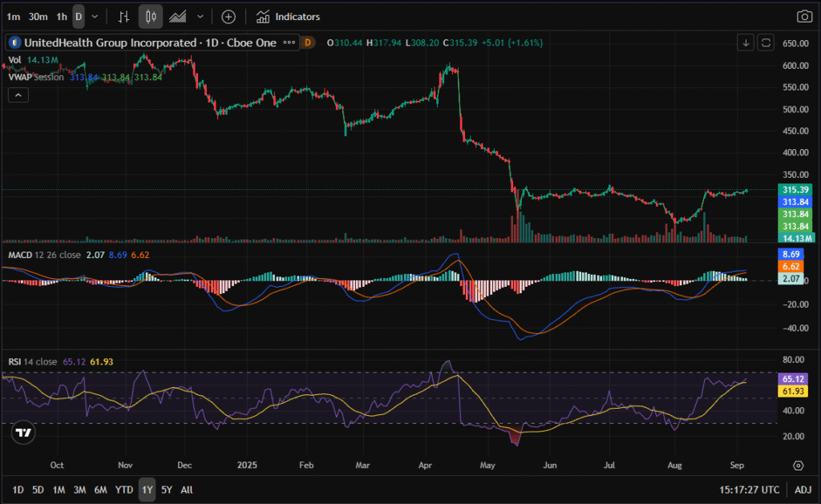Select the YTD date range
This screenshot has height=504, width=821.
[x=124, y=490]
